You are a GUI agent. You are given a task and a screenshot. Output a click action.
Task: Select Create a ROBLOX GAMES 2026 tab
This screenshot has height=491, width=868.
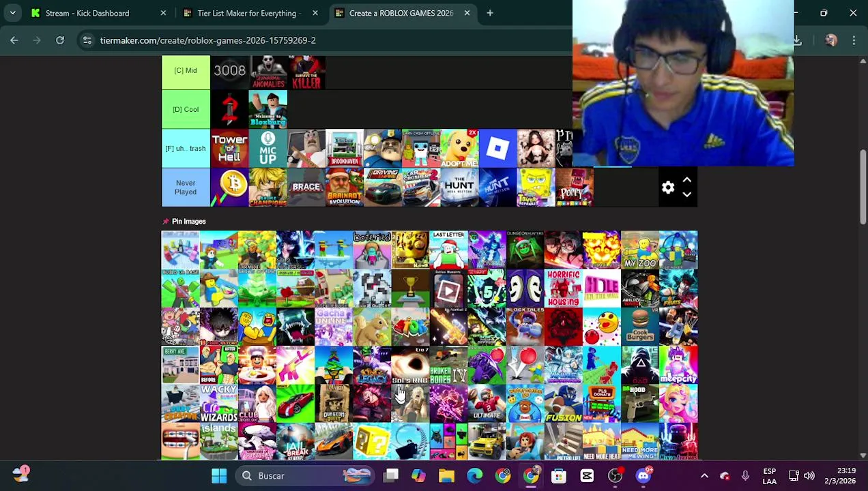(x=402, y=13)
